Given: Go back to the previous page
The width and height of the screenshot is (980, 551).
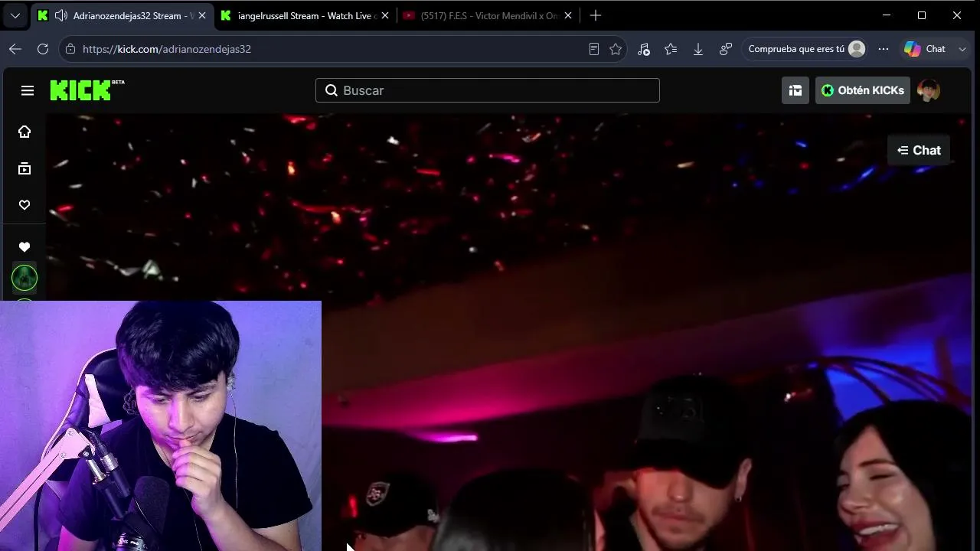Looking at the screenshot, I should pos(15,49).
